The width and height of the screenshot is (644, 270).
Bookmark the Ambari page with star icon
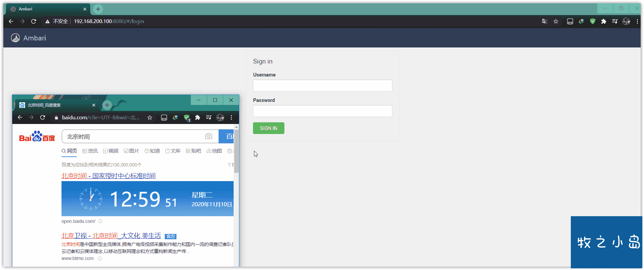click(556, 21)
